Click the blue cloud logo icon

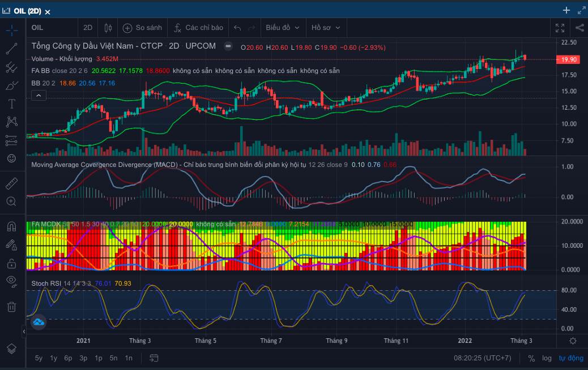(39, 322)
